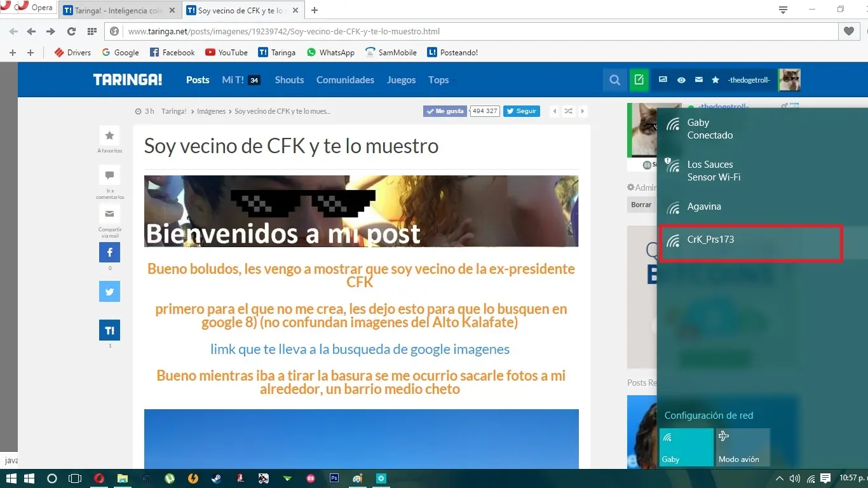
Task: Click the green create post icon
Action: [x=639, y=80]
